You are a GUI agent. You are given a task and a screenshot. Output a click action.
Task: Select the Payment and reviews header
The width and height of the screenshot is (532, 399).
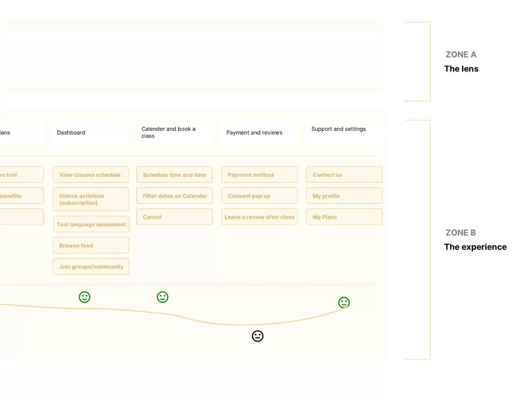point(259,133)
